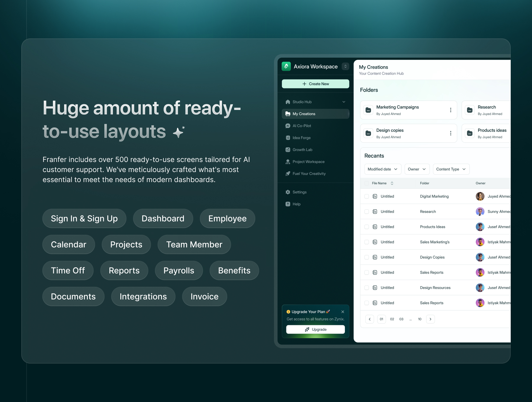Click the Products ideas folder icon
The image size is (532, 402).
[x=470, y=133]
